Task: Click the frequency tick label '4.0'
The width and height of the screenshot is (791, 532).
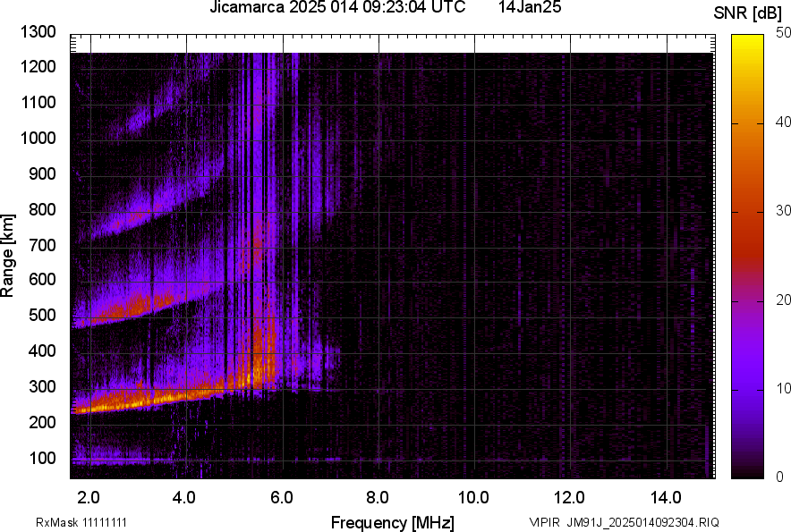Action: 183,498
